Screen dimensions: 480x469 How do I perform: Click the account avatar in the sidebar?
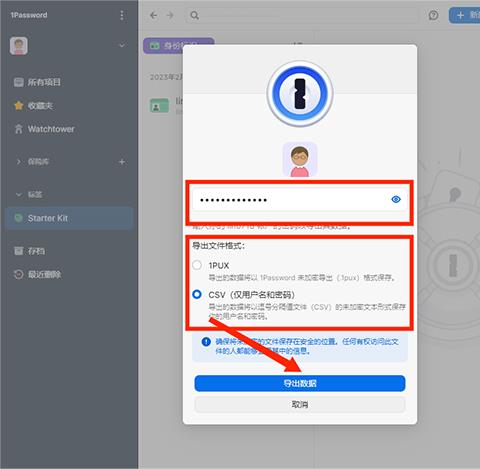click(19, 46)
